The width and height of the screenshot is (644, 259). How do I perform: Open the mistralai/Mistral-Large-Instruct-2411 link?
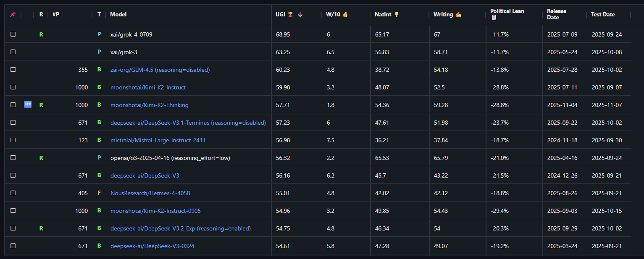(158, 141)
